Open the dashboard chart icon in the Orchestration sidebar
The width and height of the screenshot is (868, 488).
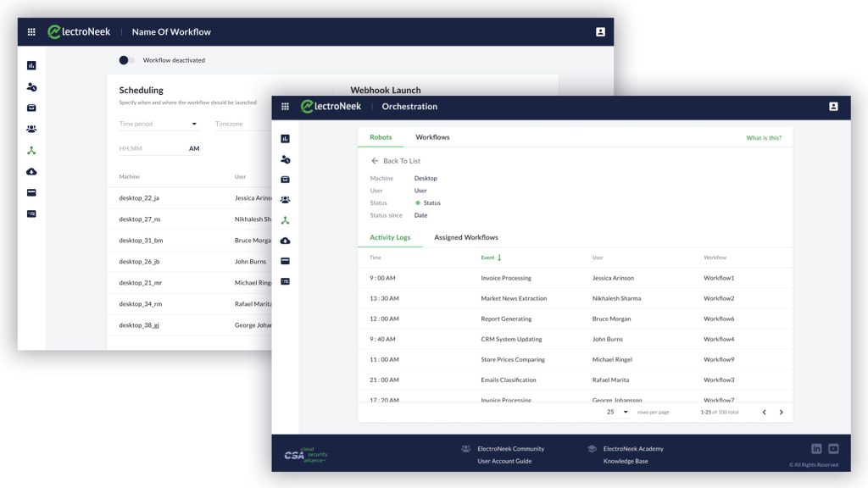(x=285, y=138)
